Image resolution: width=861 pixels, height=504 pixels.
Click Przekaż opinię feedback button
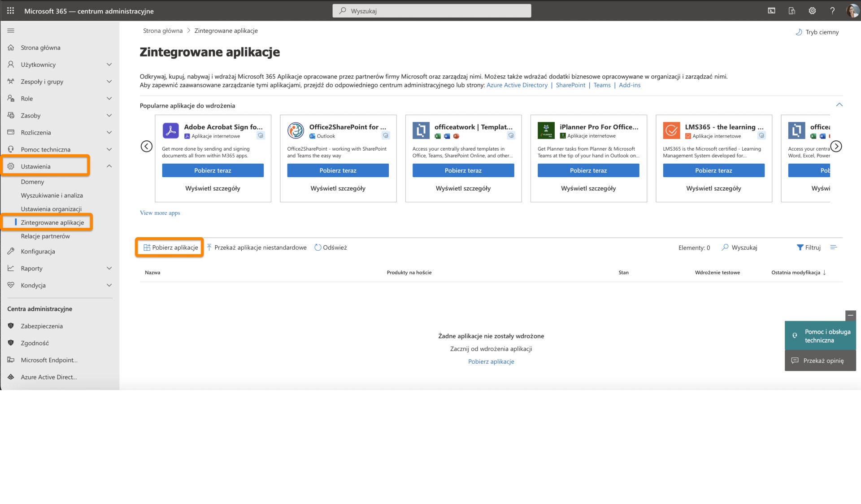coord(820,361)
